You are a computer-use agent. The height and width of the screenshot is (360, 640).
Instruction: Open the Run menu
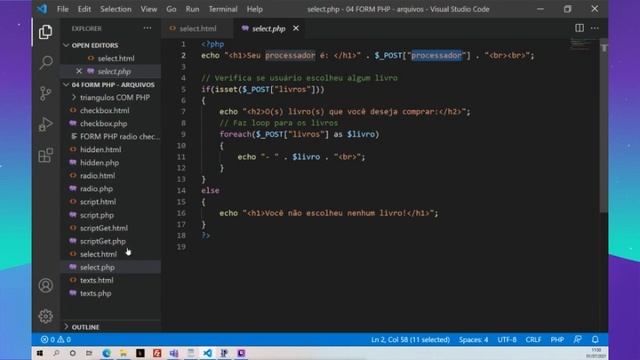(x=192, y=9)
